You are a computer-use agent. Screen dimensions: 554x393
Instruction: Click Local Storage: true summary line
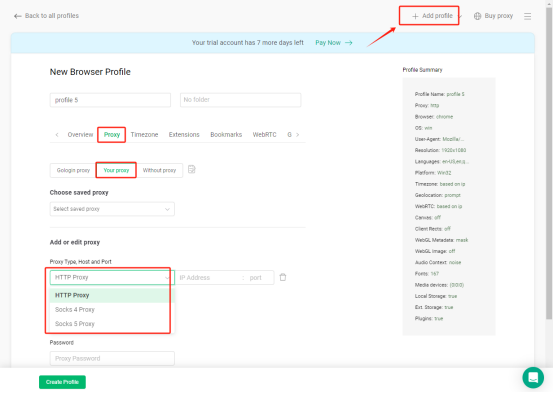[x=436, y=296]
